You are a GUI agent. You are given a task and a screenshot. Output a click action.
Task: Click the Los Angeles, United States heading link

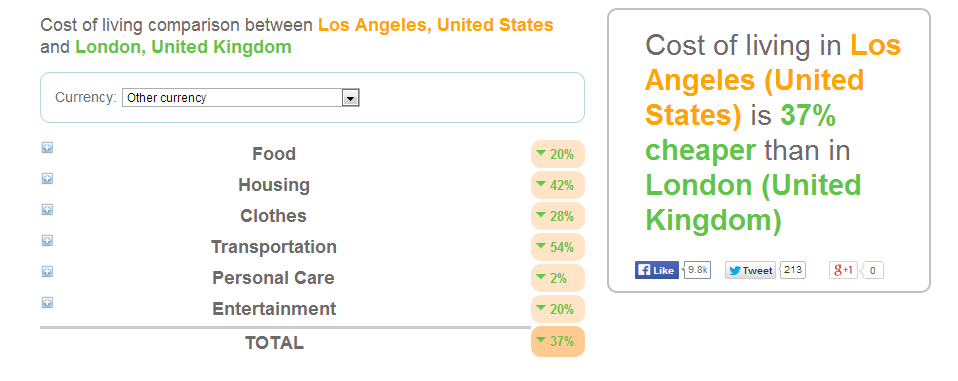[x=436, y=25]
